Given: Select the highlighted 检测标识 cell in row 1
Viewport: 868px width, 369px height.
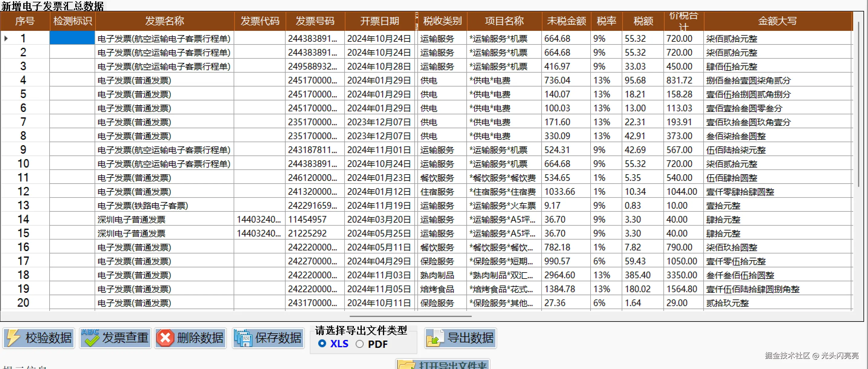Looking at the screenshot, I should 72,38.
